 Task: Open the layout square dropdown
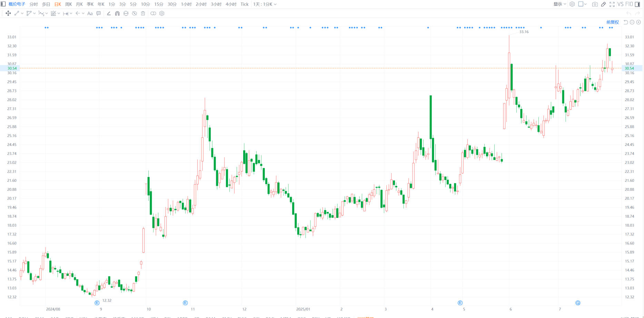point(582,4)
